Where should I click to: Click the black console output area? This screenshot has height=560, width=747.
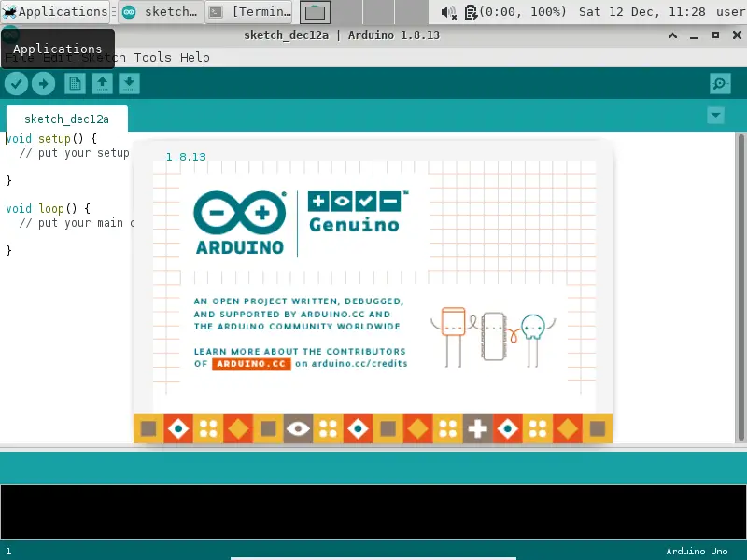tap(373, 511)
